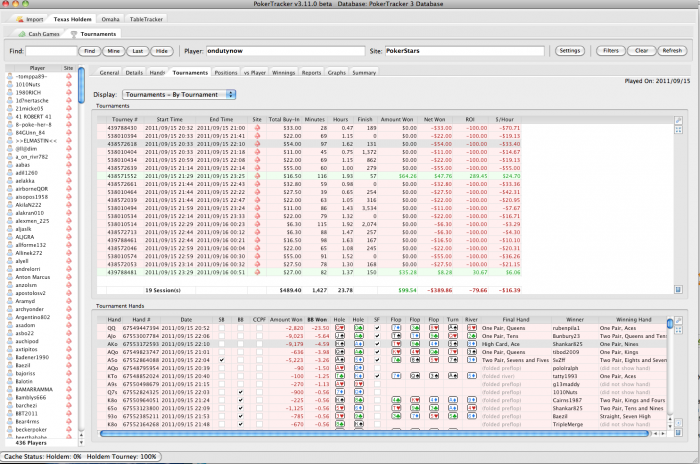The width and height of the screenshot is (700, 464).
Task: Click the Player name input field
Action: click(x=287, y=50)
